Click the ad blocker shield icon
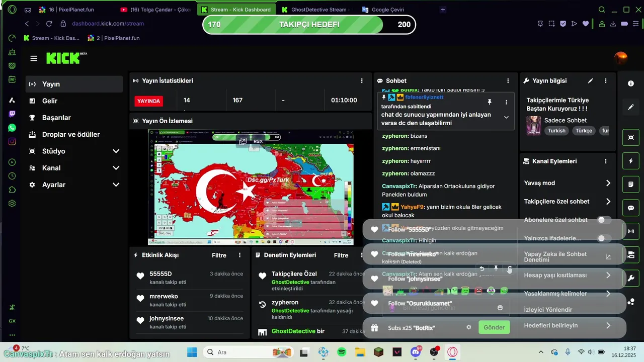 pos(562,24)
